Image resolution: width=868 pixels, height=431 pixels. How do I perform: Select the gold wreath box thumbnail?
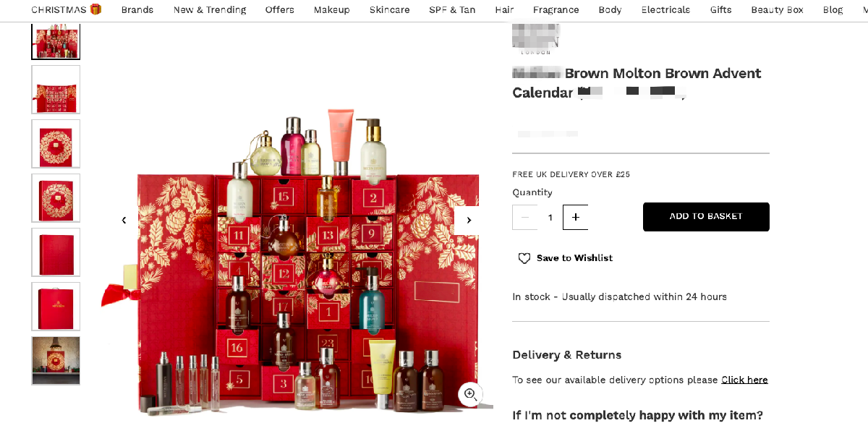(56, 144)
